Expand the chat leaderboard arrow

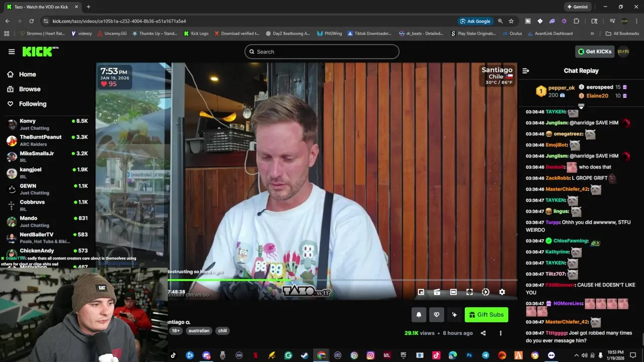point(581,106)
